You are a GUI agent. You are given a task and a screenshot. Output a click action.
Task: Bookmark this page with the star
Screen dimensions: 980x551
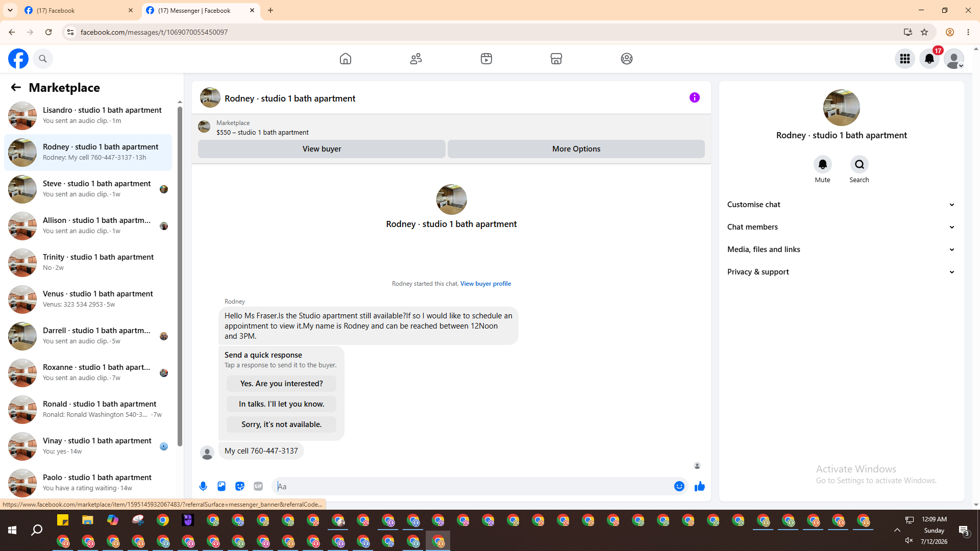924,32
